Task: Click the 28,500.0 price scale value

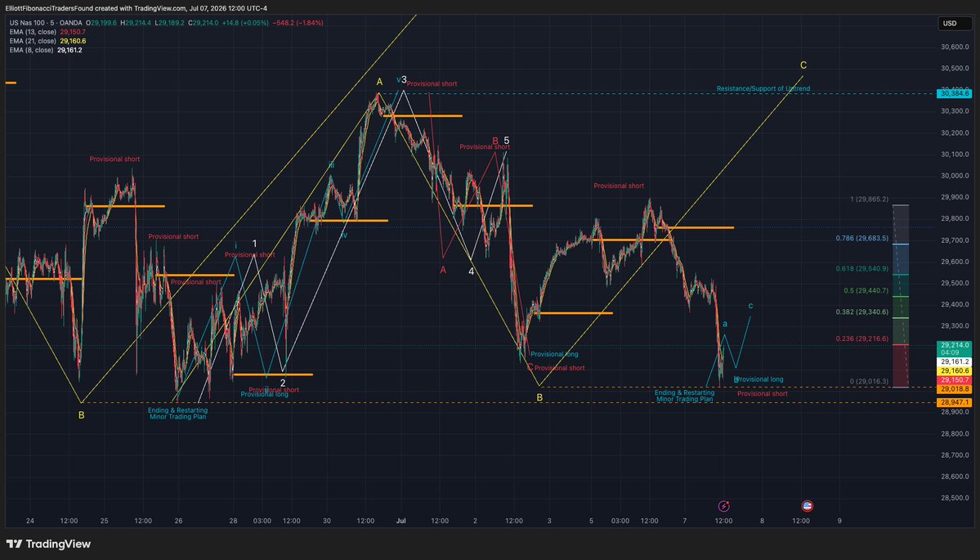Action: pos(955,498)
